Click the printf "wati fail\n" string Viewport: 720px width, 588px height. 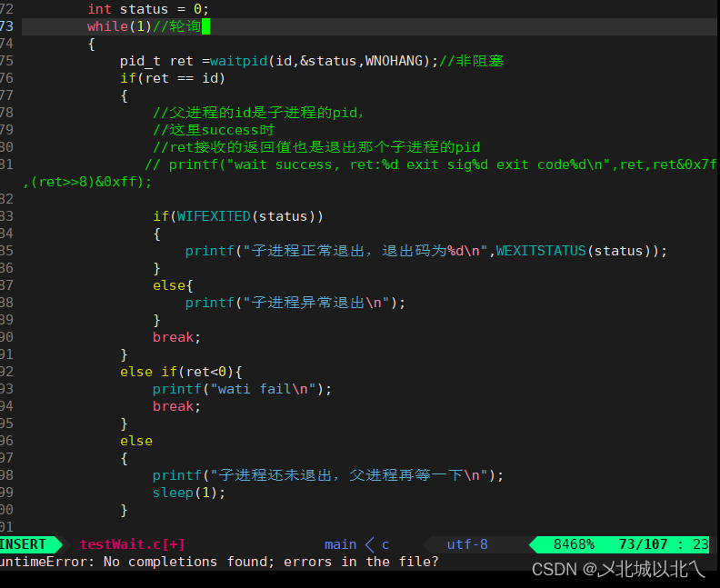(263, 389)
